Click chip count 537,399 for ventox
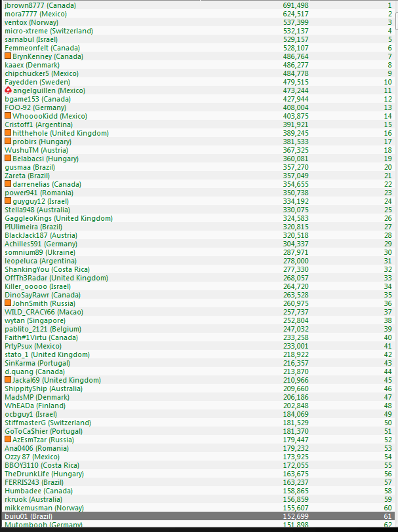This screenshot has height=532, width=398. [296, 22]
